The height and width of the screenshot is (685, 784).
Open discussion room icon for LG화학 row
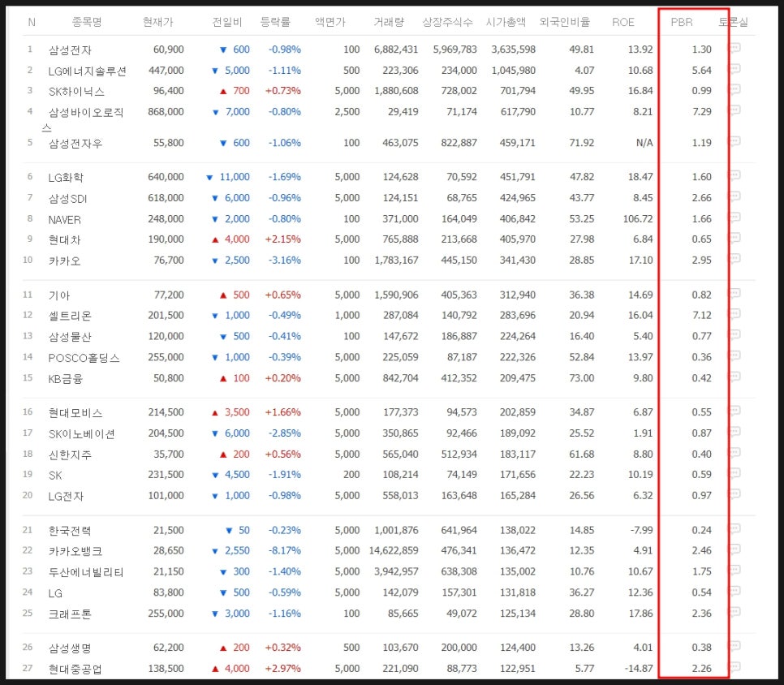(734, 176)
